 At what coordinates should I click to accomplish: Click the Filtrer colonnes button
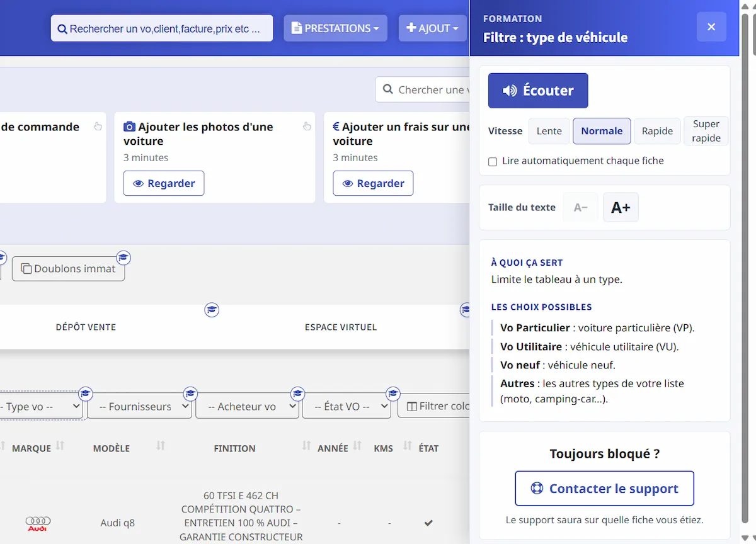point(435,407)
